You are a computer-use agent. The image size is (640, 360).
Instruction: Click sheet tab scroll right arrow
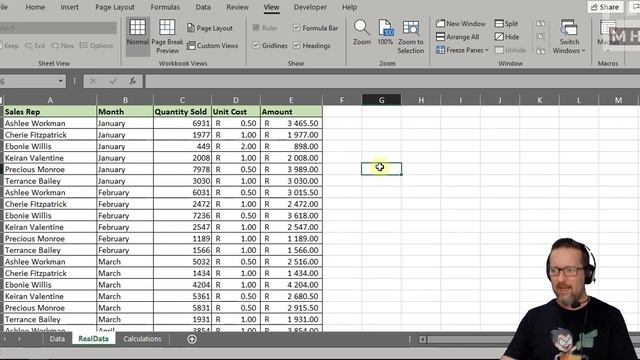[x=19, y=339]
